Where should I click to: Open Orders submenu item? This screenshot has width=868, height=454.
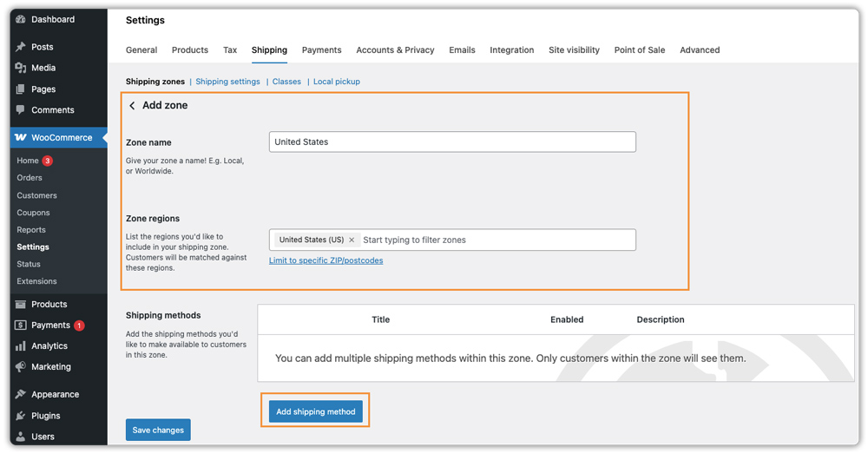click(x=30, y=178)
